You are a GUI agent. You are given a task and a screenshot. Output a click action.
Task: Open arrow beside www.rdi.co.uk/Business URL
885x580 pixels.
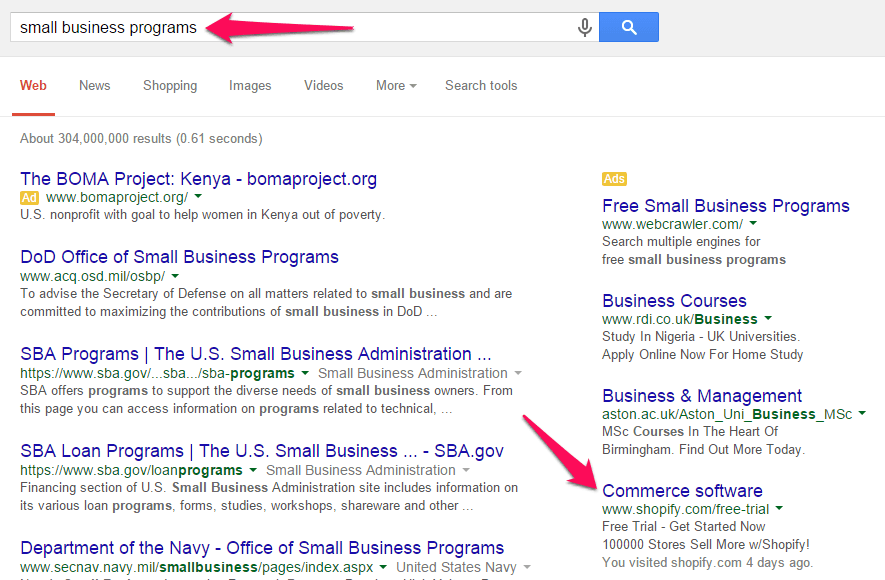coord(768,318)
